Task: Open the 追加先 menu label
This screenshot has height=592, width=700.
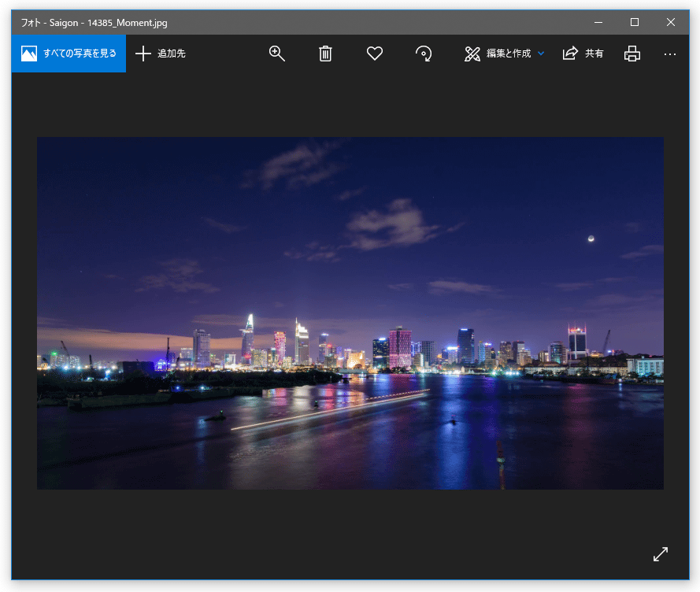Action: coord(172,54)
